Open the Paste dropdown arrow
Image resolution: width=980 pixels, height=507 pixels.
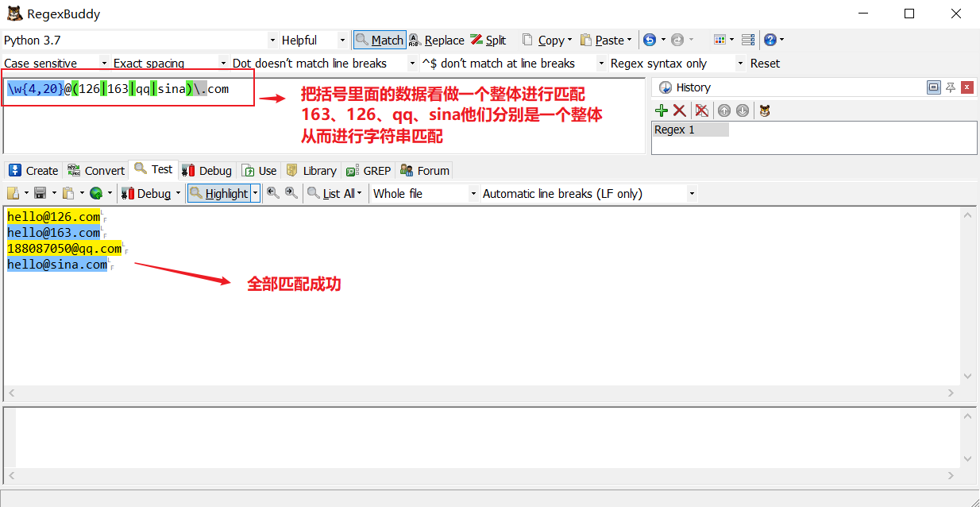point(629,40)
